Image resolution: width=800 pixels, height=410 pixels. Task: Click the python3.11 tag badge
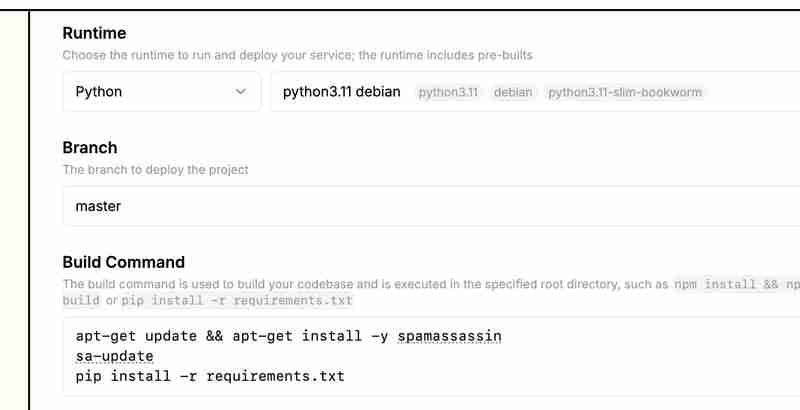[448, 92]
